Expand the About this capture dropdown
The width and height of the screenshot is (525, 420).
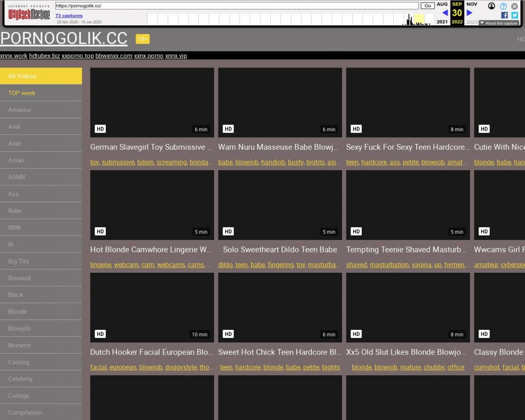[x=499, y=23]
